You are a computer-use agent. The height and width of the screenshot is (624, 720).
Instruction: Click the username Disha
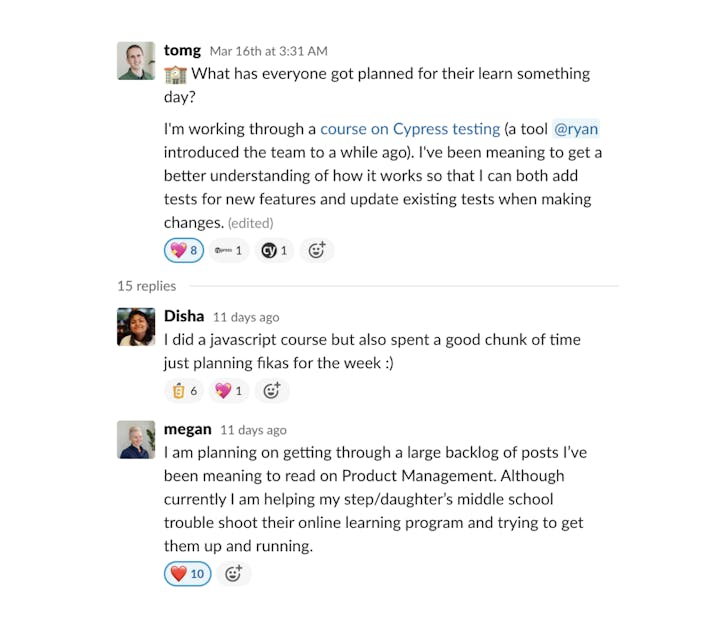[x=184, y=316]
